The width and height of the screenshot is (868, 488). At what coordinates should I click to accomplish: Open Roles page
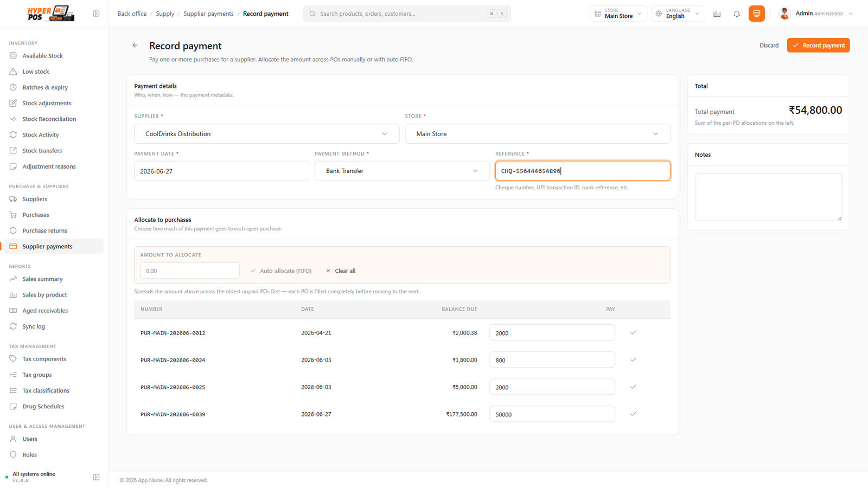point(54,454)
